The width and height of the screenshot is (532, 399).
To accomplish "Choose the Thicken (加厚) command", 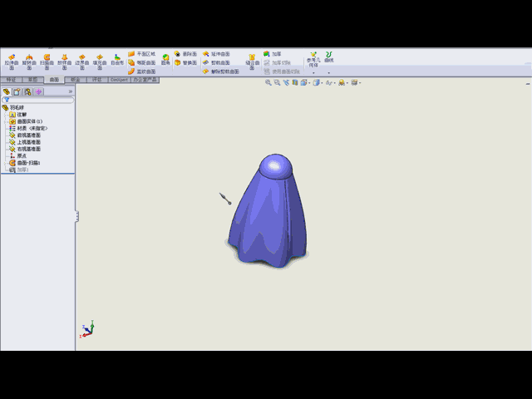I will (272, 54).
